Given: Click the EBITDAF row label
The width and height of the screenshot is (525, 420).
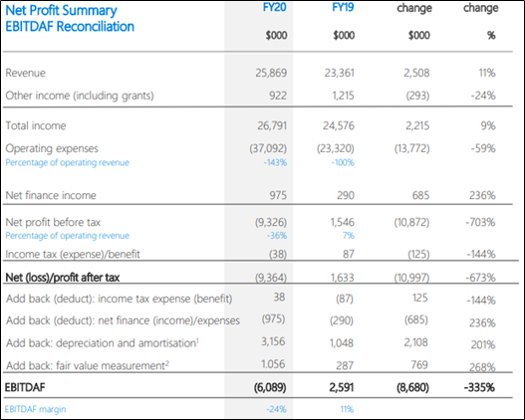Looking at the screenshot, I should point(25,387).
